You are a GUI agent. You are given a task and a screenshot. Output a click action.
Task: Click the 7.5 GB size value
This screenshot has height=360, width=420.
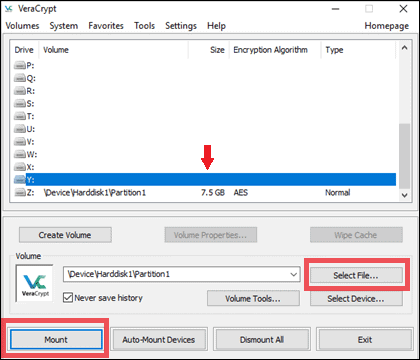tap(213, 193)
